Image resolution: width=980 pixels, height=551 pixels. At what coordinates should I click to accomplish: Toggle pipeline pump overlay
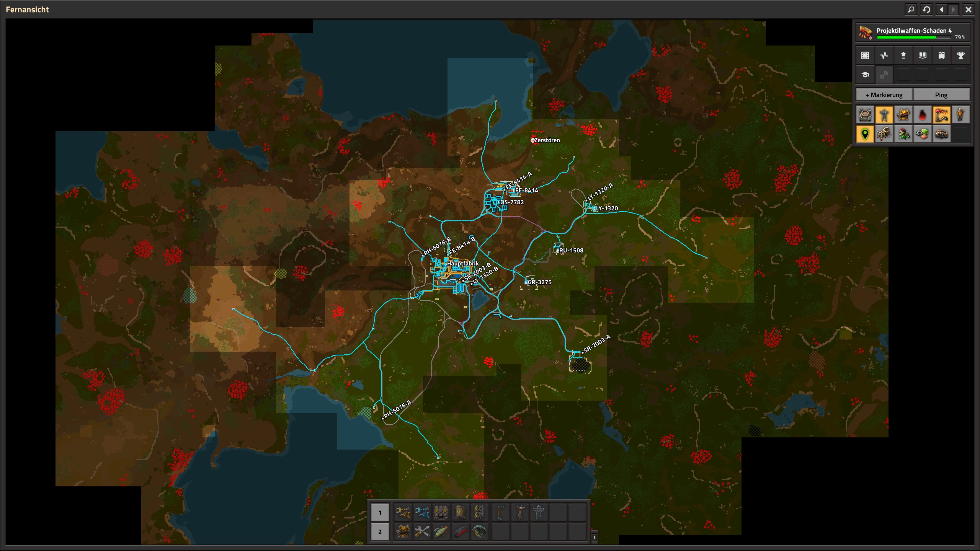tap(942, 115)
